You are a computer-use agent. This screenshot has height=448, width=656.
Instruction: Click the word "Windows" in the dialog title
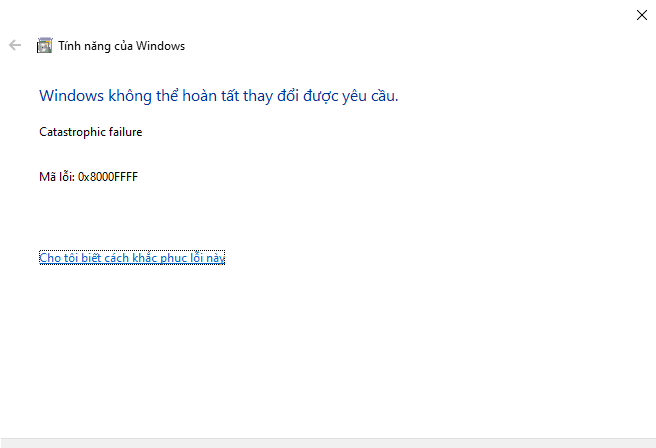click(160, 46)
